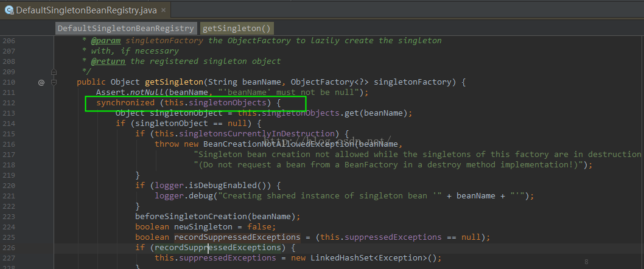Image resolution: width=644 pixels, height=269 pixels.
Task: Click the debug method call on line 221
Action: coord(200,195)
